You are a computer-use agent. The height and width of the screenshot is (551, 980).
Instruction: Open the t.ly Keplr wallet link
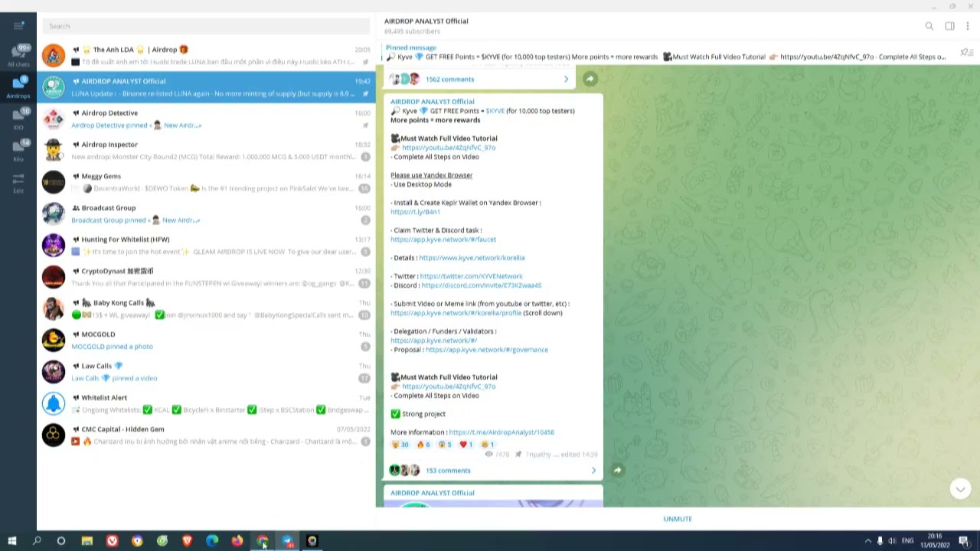[x=415, y=212]
